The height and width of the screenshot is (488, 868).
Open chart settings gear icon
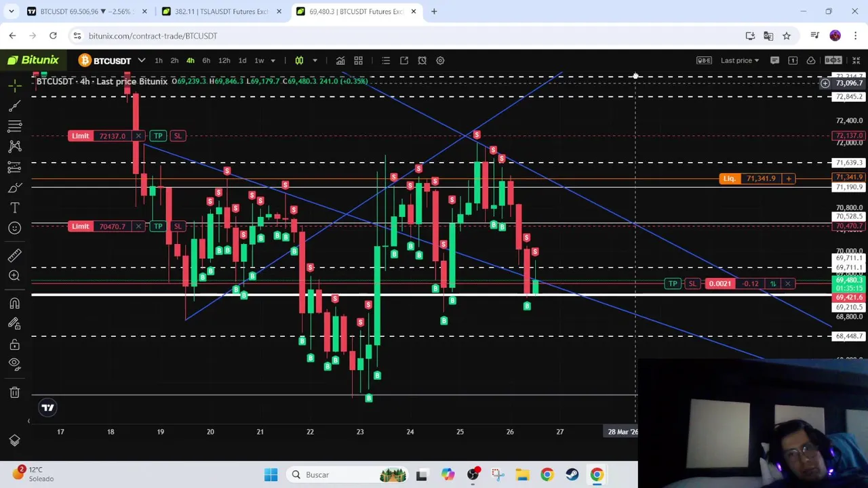[440, 60]
